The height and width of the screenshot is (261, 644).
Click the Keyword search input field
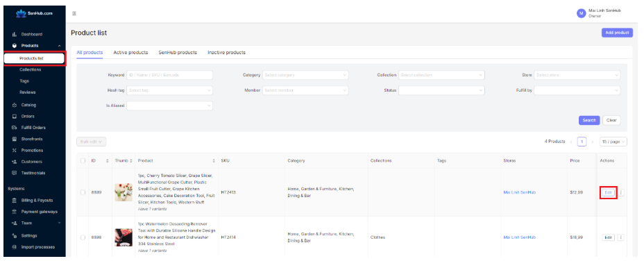[x=169, y=75]
